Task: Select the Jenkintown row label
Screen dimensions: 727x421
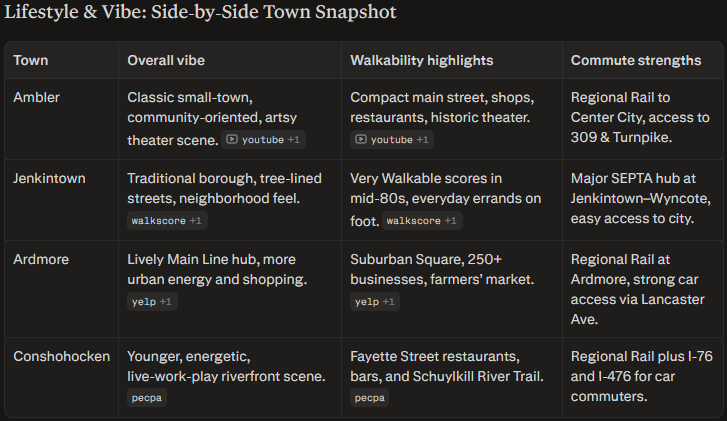Action: point(49,179)
